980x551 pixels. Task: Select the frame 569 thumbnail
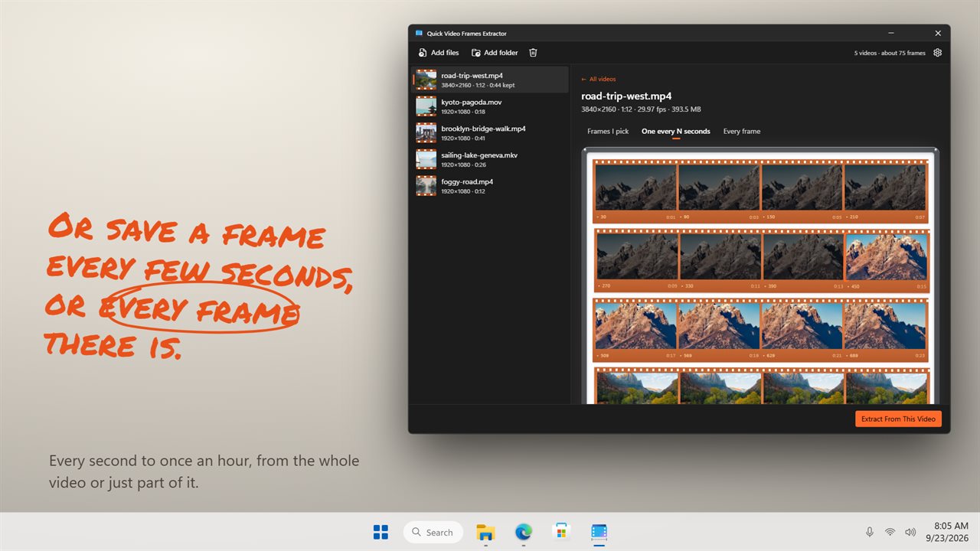pyautogui.click(x=719, y=326)
